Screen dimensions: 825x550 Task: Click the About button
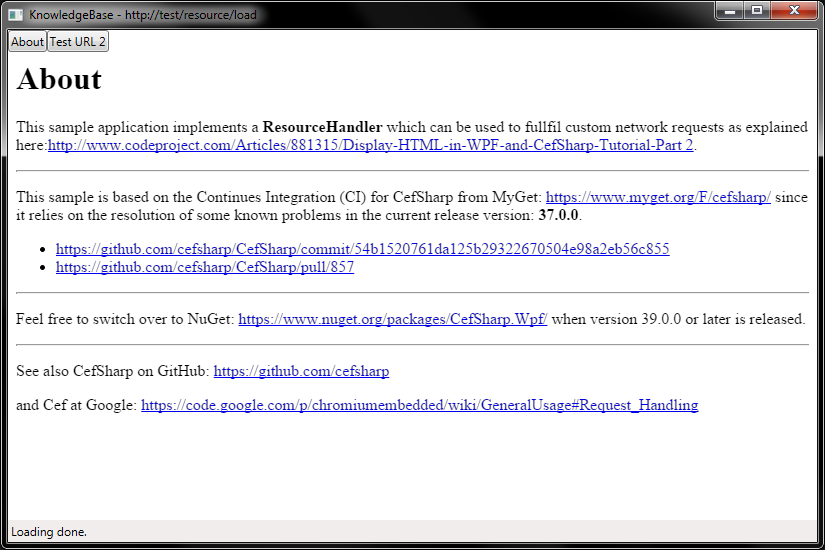click(27, 42)
